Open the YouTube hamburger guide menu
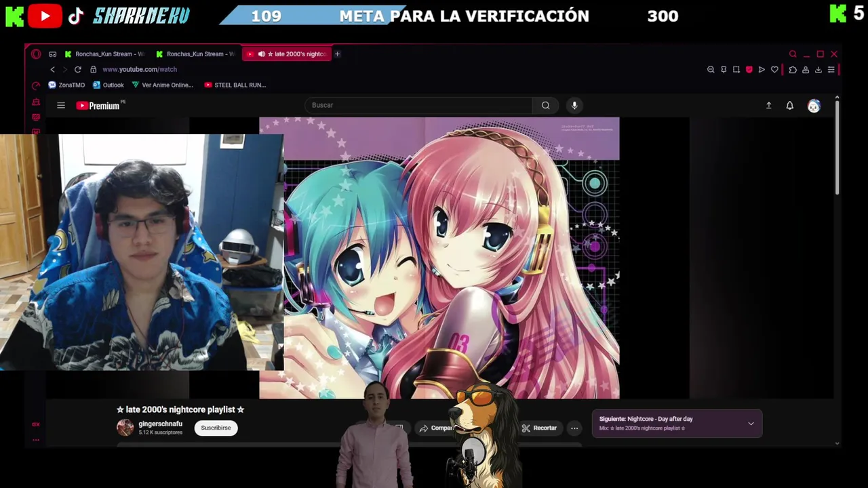Screen dimensions: 868x488 (61, 105)
